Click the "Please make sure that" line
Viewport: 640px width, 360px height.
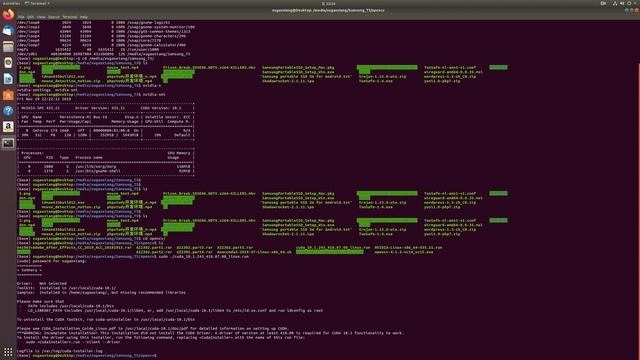coord(40,301)
